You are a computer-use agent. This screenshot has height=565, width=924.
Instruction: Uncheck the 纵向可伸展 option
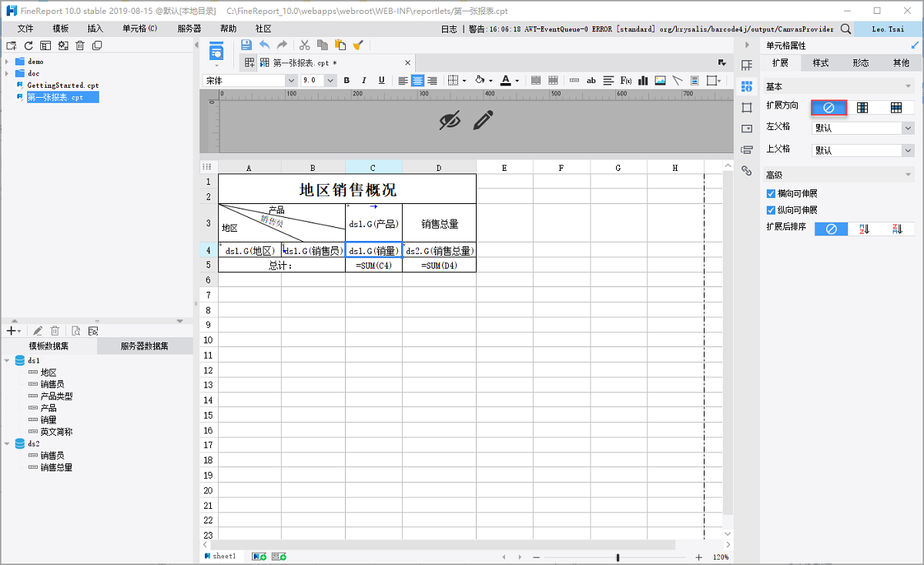click(771, 209)
